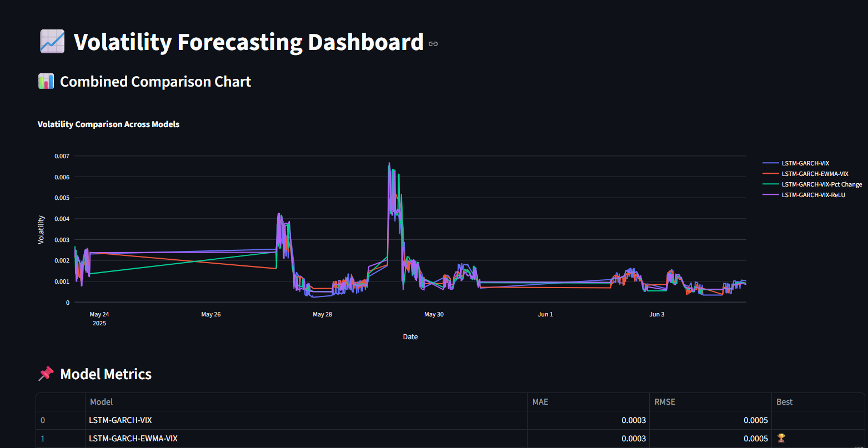Select MAE value in row 1

(588, 439)
